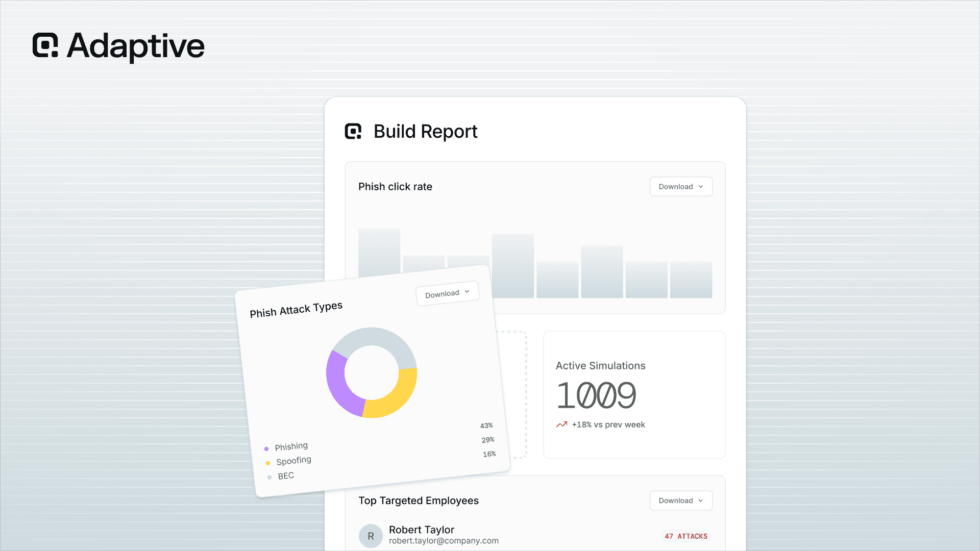Click the Robert Taylor name

[x=422, y=530]
